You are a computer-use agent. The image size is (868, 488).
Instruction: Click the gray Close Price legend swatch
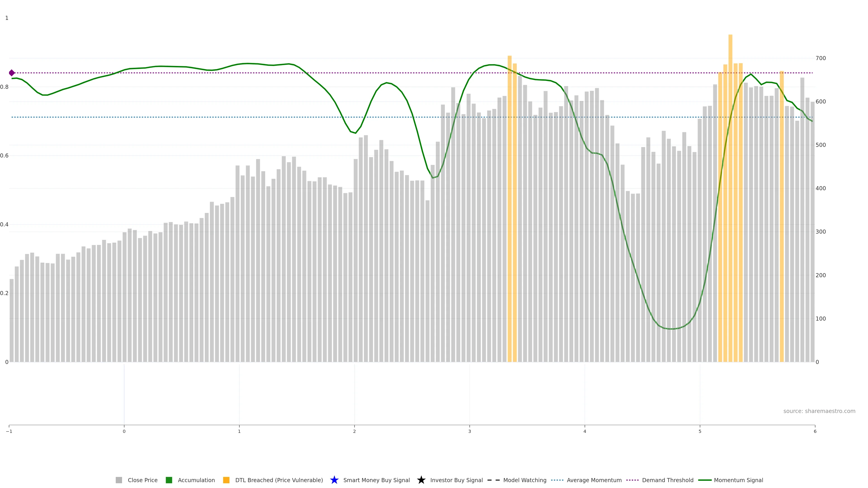coord(119,480)
